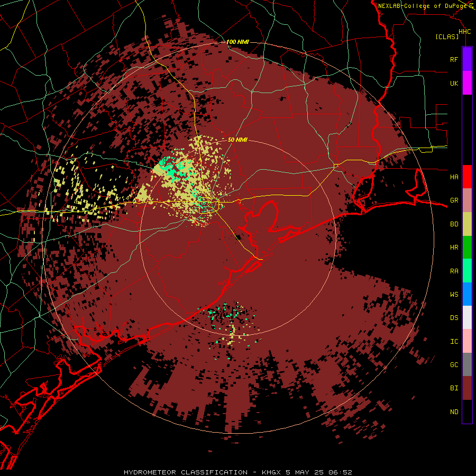Select the BD yellow legend swatch
This screenshot has width=476, height=476.
coord(467,224)
